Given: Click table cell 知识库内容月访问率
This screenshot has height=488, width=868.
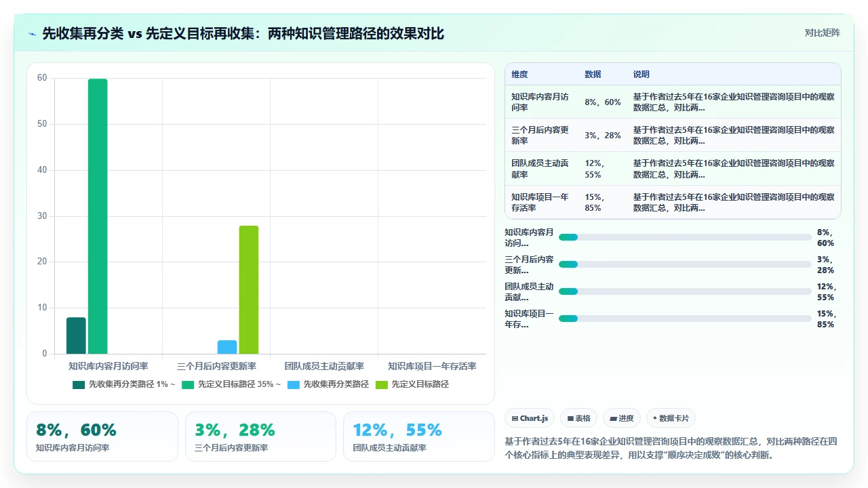Looking at the screenshot, I should pos(542,102).
